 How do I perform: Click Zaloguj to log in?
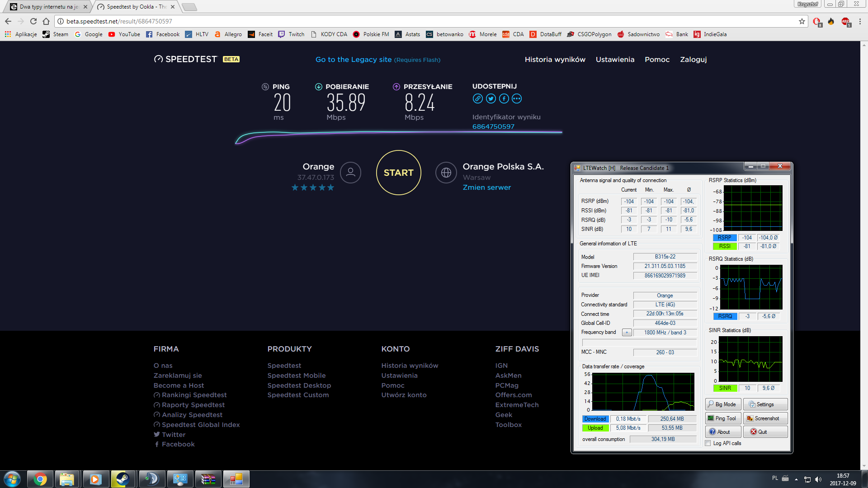pos(693,60)
